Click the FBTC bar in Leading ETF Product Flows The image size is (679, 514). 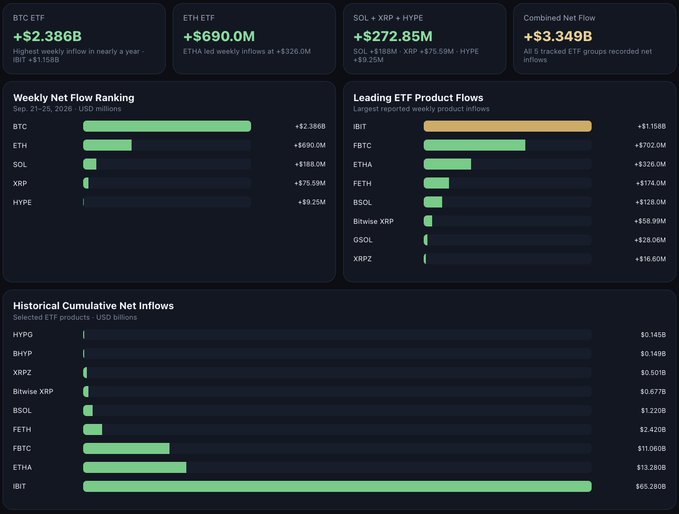pos(474,145)
